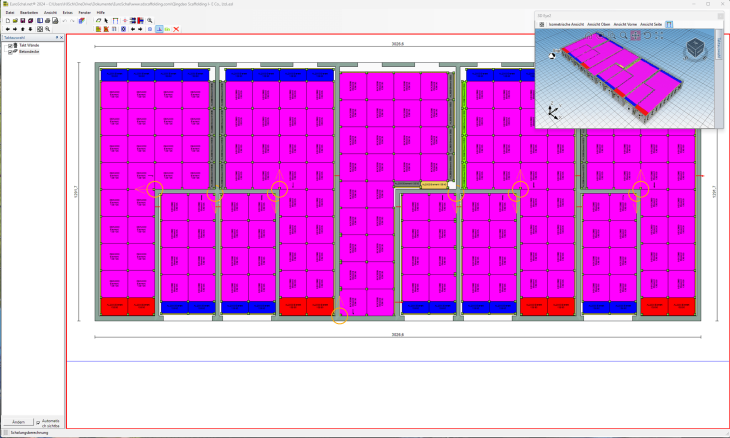
Task: Open the Datei menu
Action: point(10,12)
